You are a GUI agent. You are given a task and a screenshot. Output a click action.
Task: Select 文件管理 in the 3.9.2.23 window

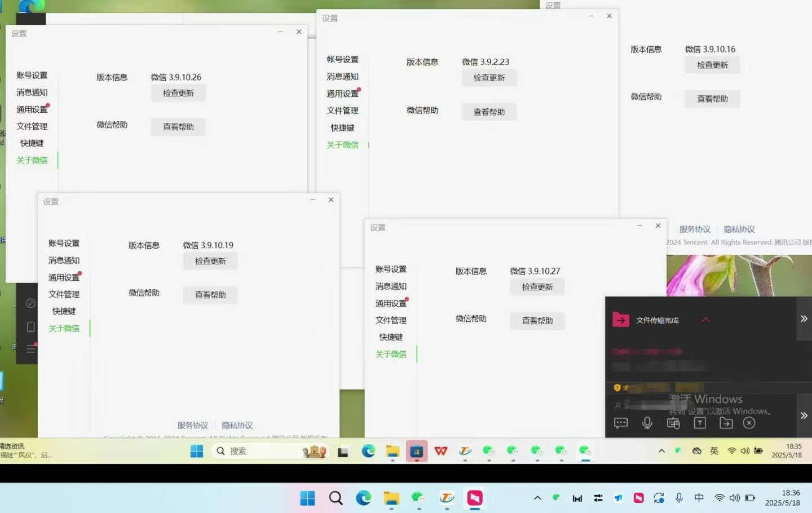[x=343, y=110]
